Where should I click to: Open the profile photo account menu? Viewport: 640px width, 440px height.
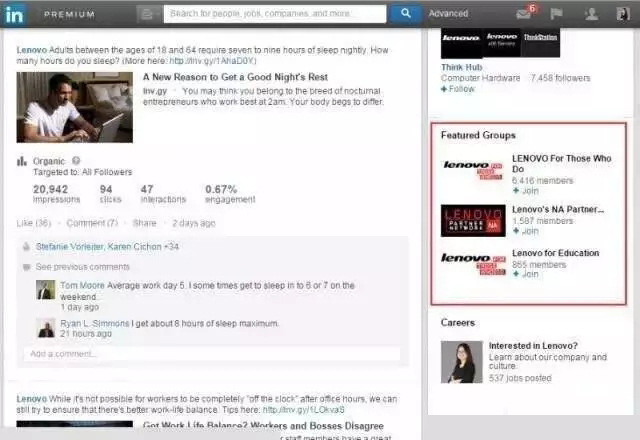pyautogui.click(x=624, y=14)
